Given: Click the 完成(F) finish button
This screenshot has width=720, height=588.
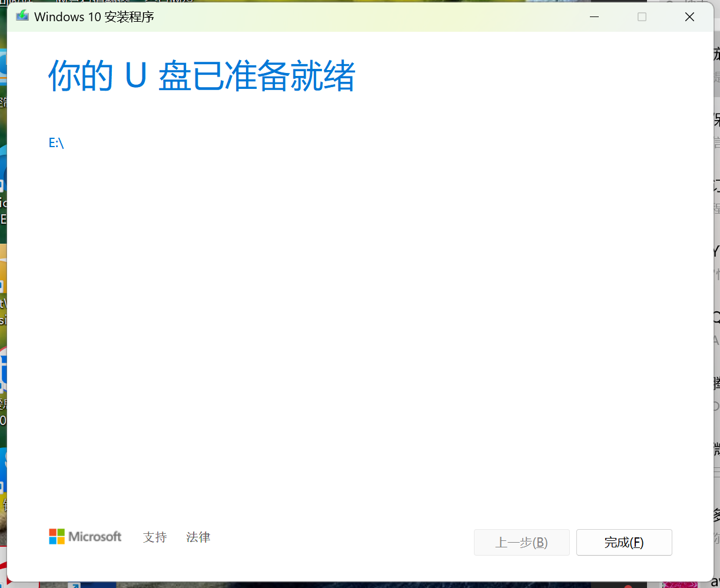Looking at the screenshot, I should [x=624, y=542].
